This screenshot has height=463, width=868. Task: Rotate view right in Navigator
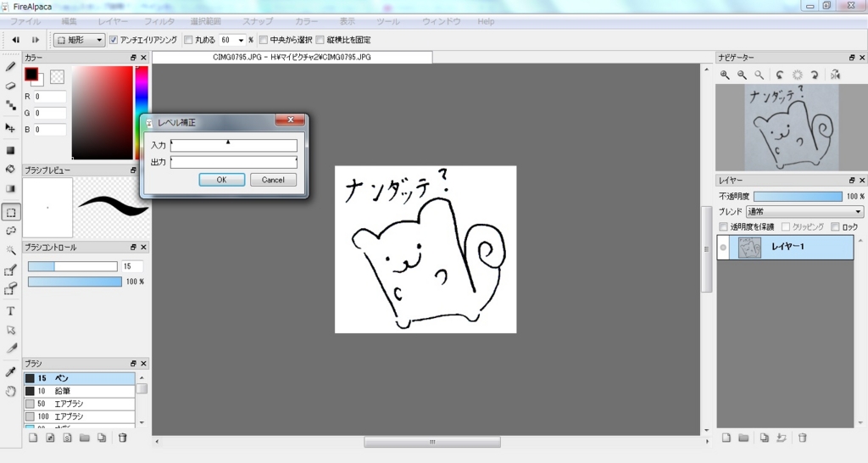[815, 75]
